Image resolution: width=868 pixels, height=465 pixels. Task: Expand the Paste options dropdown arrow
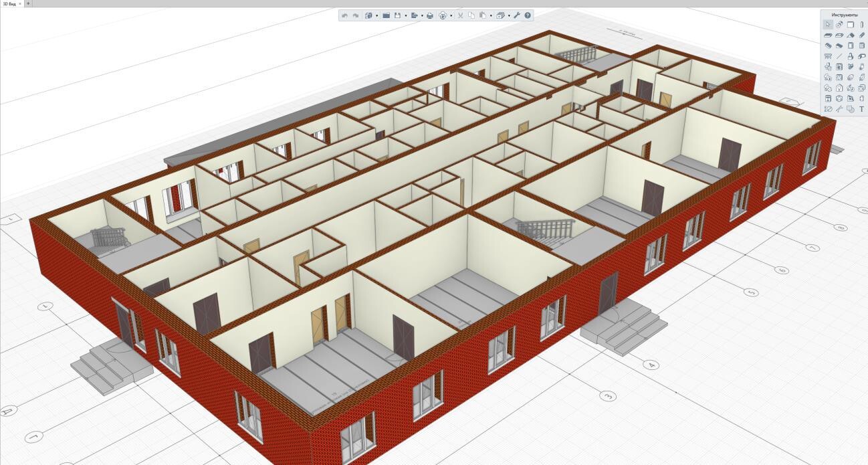491,15
